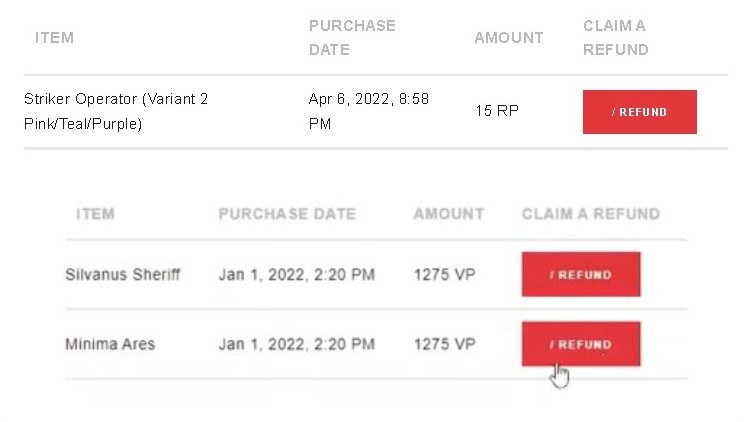The image size is (749, 422).
Task: Click the two-line PURCHASE DATE header
Action: click(x=353, y=37)
